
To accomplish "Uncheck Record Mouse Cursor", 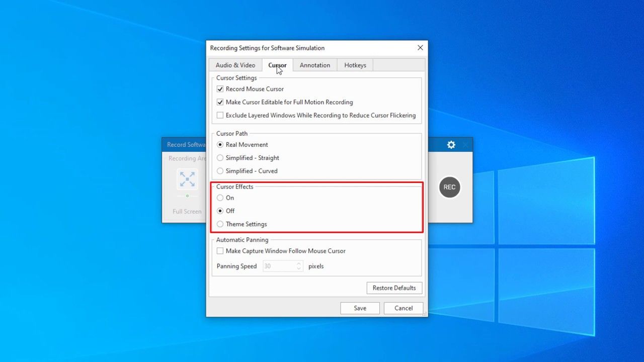I will [220, 88].
